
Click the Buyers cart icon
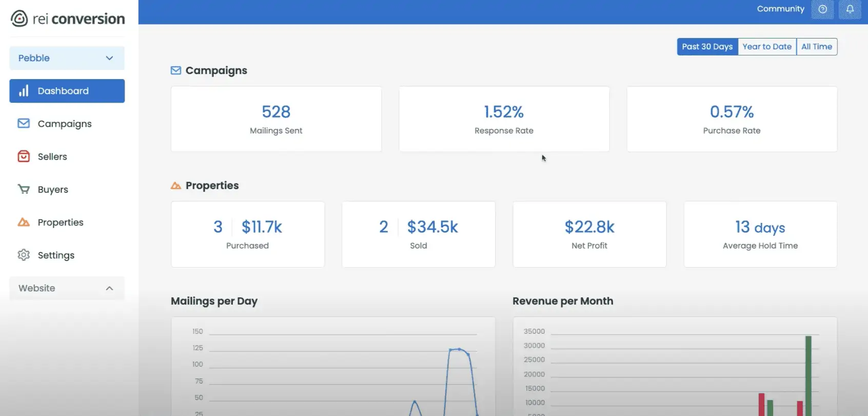click(x=24, y=189)
